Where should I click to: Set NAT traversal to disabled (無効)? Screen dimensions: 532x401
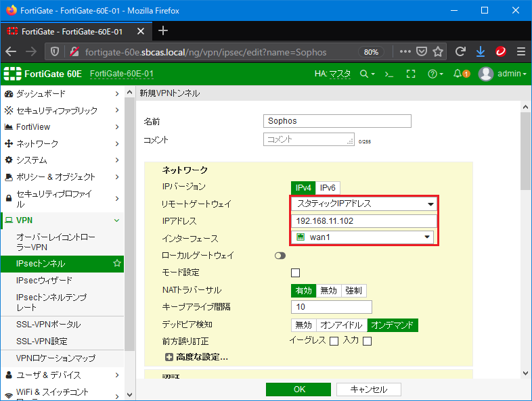pos(328,291)
